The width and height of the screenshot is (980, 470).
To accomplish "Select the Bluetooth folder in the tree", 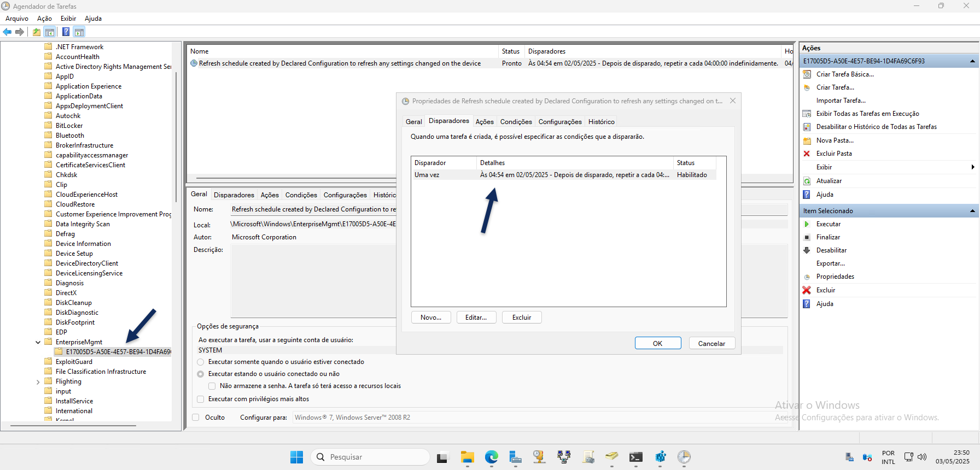I will click(x=70, y=136).
